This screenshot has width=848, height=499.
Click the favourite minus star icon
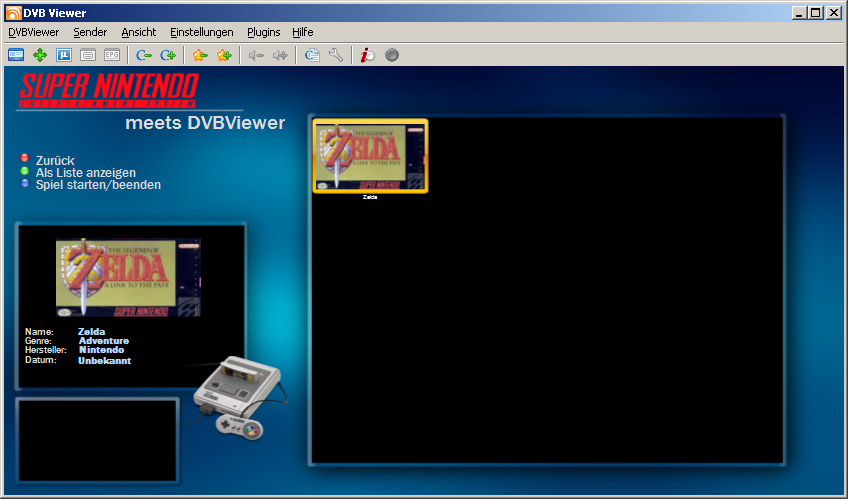[200, 55]
